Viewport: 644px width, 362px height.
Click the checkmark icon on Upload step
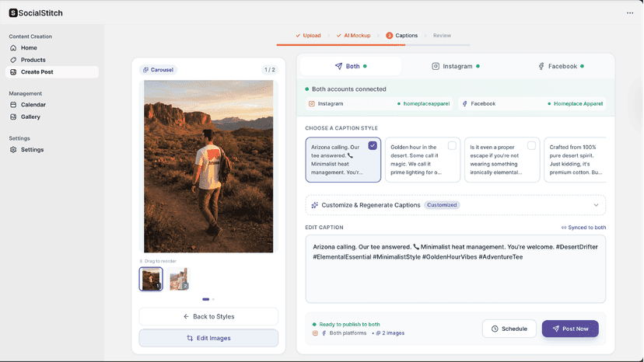click(298, 35)
